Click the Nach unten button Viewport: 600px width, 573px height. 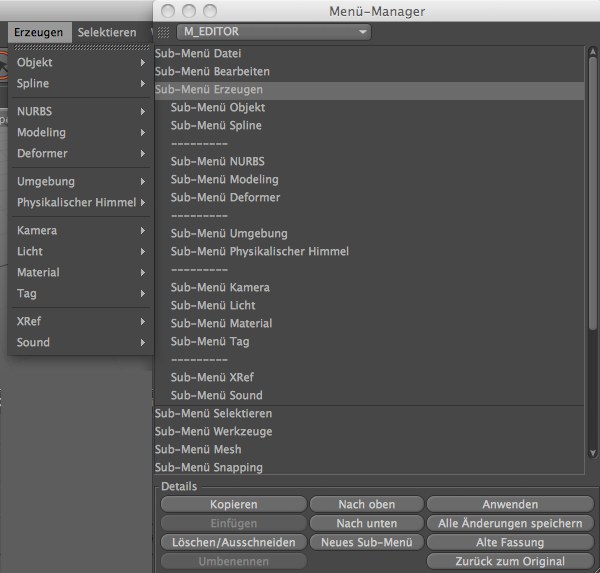pyautogui.click(x=366, y=524)
